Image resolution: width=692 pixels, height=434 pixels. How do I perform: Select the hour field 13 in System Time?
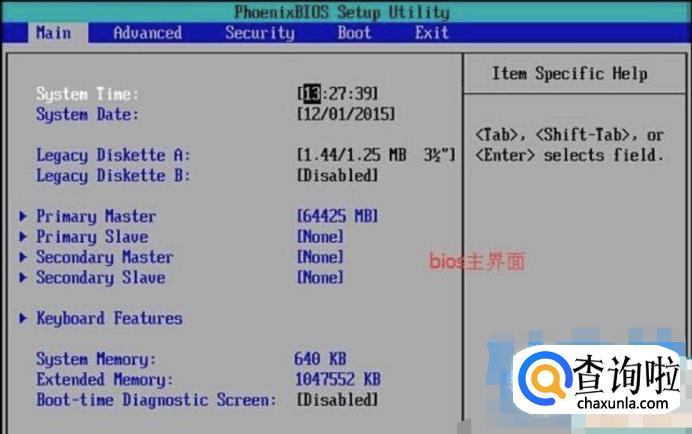312,94
